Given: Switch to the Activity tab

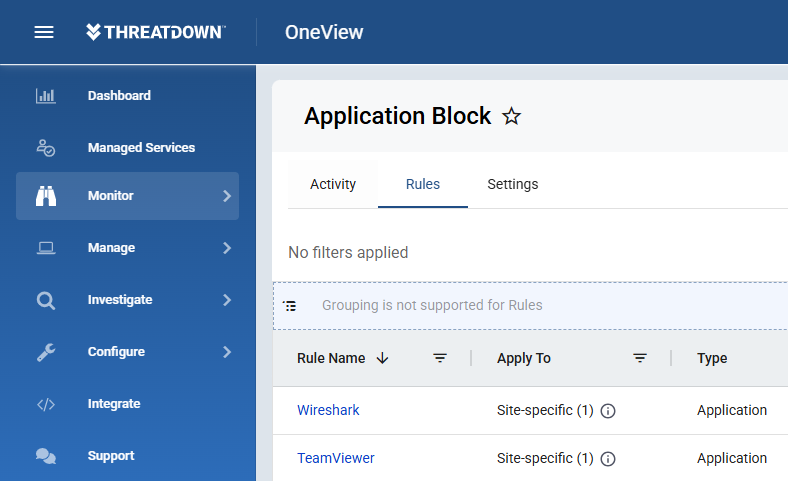Looking at the screenshot, I should pyautogui.click(x=333, y=184).
